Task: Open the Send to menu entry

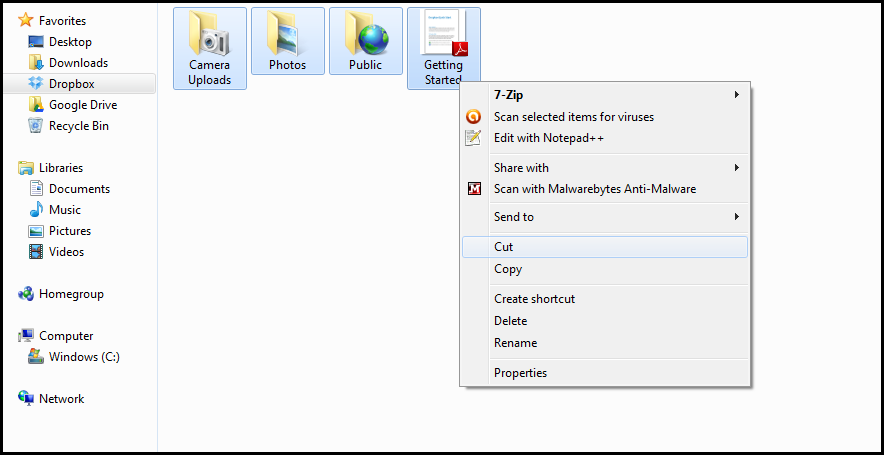Action: click(x=604, y=217)
